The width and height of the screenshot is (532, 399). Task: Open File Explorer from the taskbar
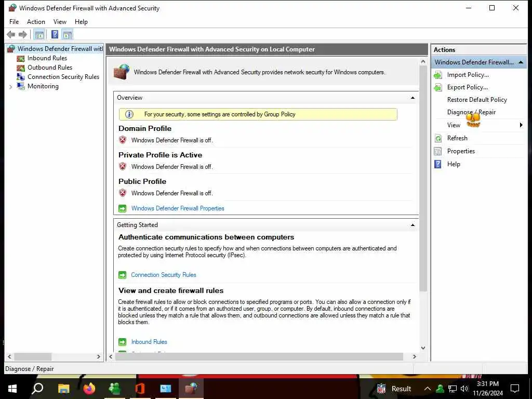(63, 389)
